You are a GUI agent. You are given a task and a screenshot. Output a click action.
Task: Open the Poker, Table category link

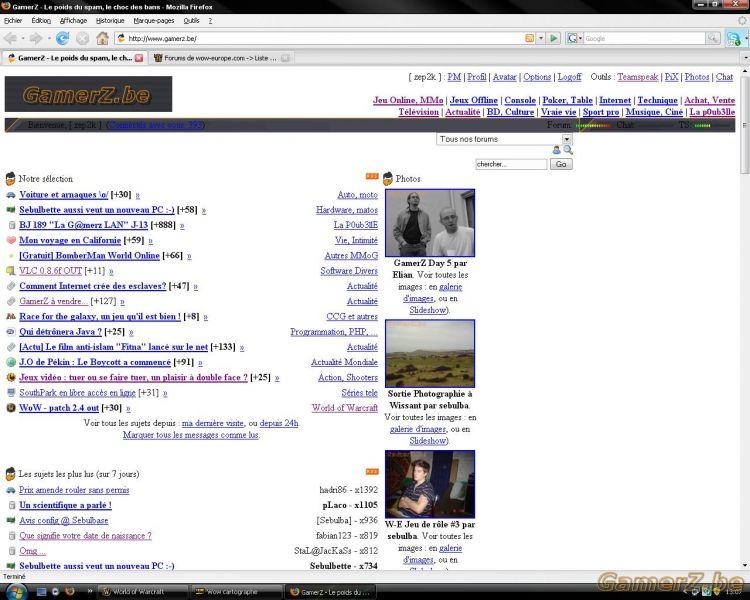(x=567, y=100)
